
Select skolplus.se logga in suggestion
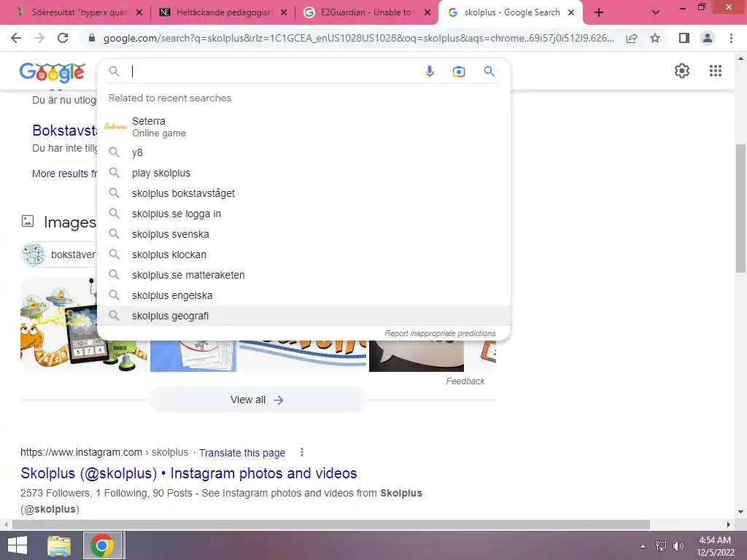(304, 214)
